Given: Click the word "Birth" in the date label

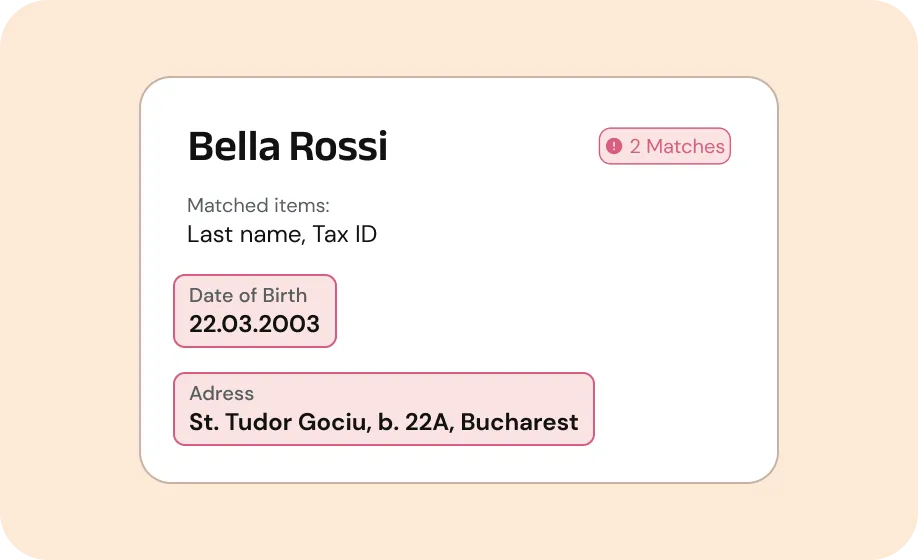Looking at the screenshot, I should 285,295.
